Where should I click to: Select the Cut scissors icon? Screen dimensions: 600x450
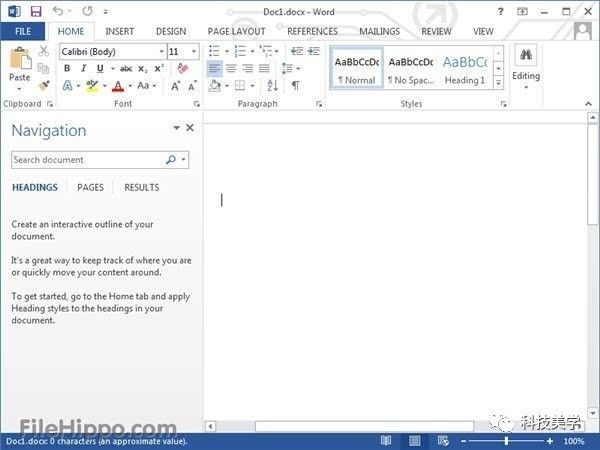44,51
